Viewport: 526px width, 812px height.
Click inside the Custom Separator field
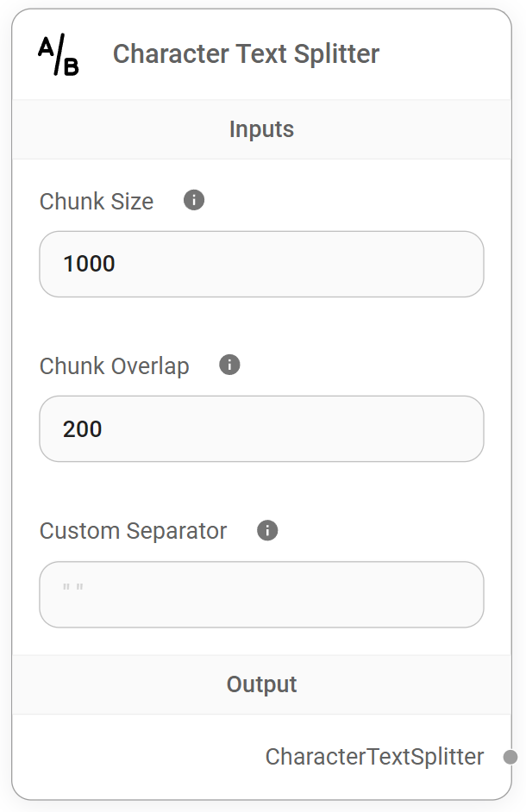(x=261, y=594)
